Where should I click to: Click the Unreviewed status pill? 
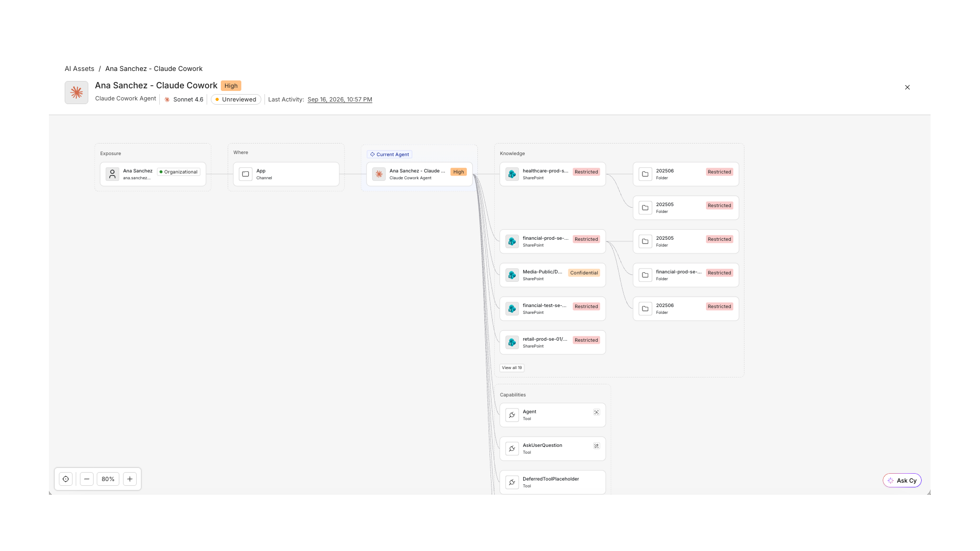tap(236, 99)
